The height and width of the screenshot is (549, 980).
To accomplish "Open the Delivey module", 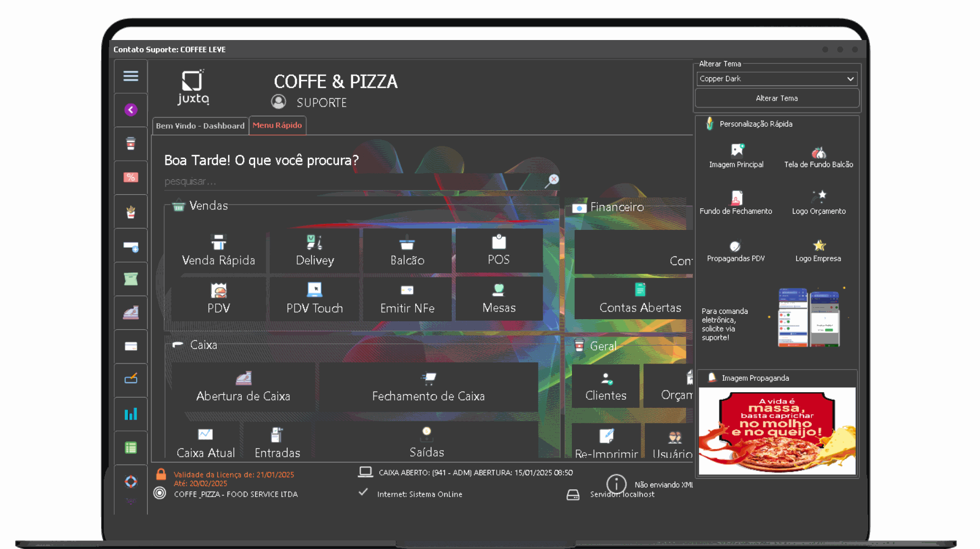I will (x=315, y=251).
